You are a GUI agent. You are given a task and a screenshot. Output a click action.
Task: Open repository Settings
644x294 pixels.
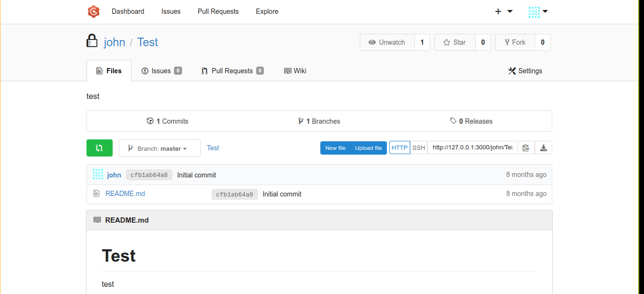point(525,71)
